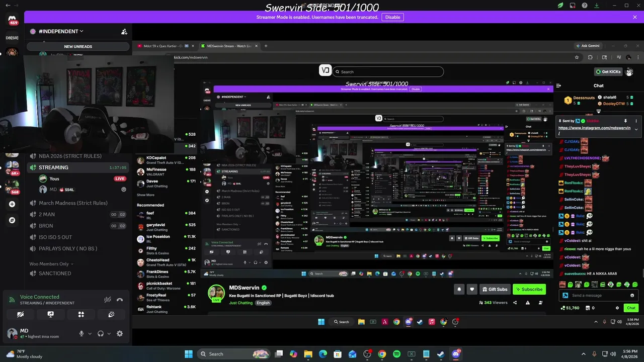Open headphone output options dropdown
The height and width of the screenshot is (362, 644).
pyautogui.click(x=109, y=333)
